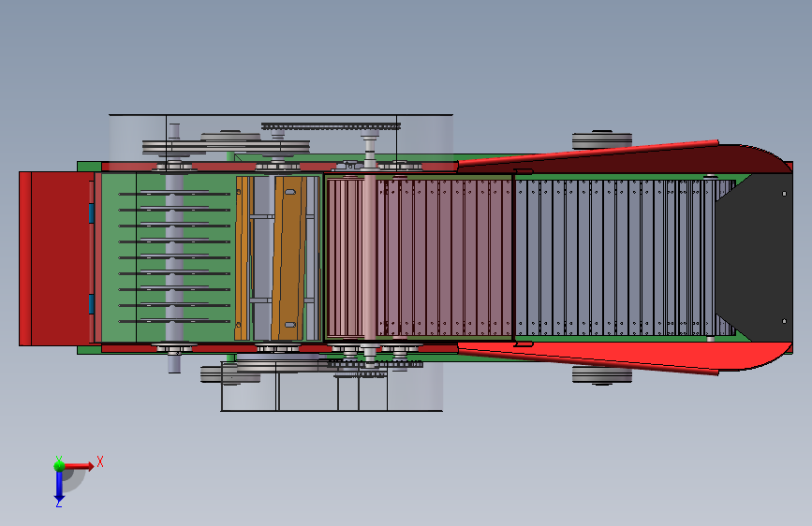
Task: Select the wider orange board in the middle section
Action: (288, 258)
